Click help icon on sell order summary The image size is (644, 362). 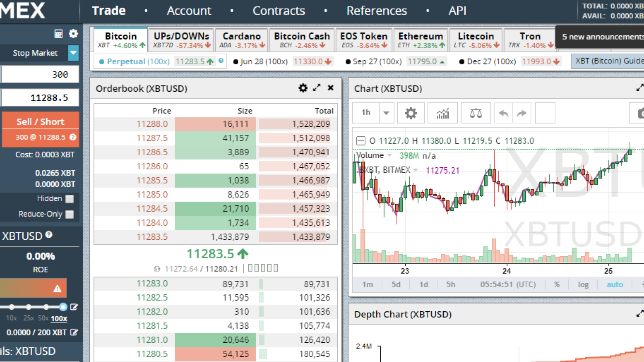coord(73,137)
